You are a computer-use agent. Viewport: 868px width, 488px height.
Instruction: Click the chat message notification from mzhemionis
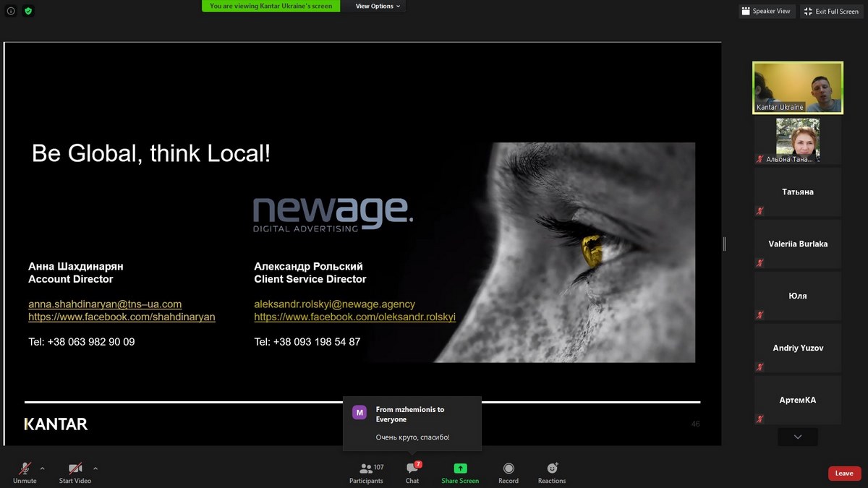(412, 423)
